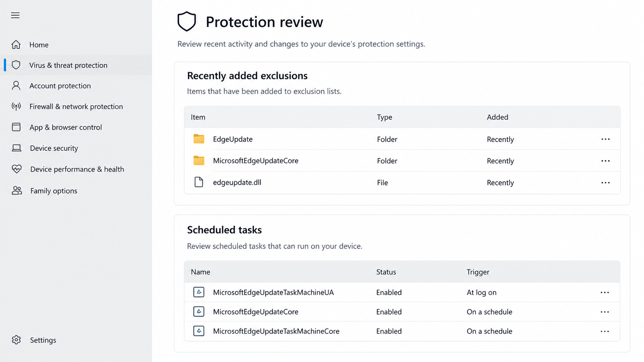Screen dimensions: 644x362
Task: Sort exclusions by the Added header
Action: [497, 117]
